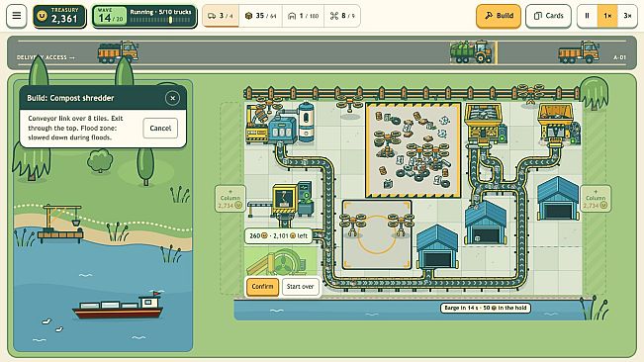This screenshot has height=362, width=644.
Task: Click the scrap pile storage yard
Action: [414, 150]
